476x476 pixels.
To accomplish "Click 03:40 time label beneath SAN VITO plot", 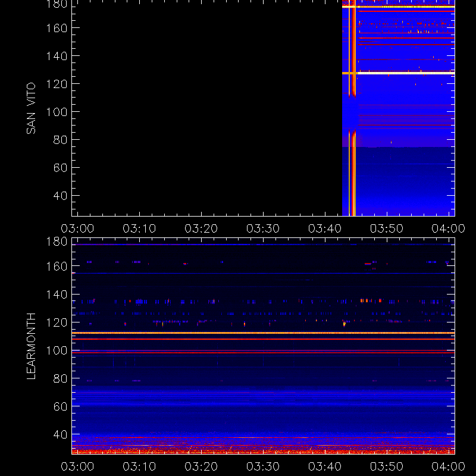I will (325, 228).
